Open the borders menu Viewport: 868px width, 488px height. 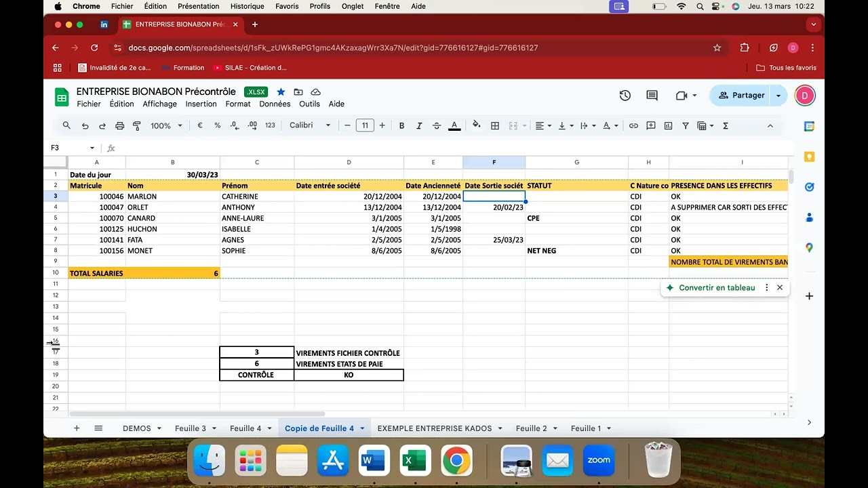tap(495, 125)
